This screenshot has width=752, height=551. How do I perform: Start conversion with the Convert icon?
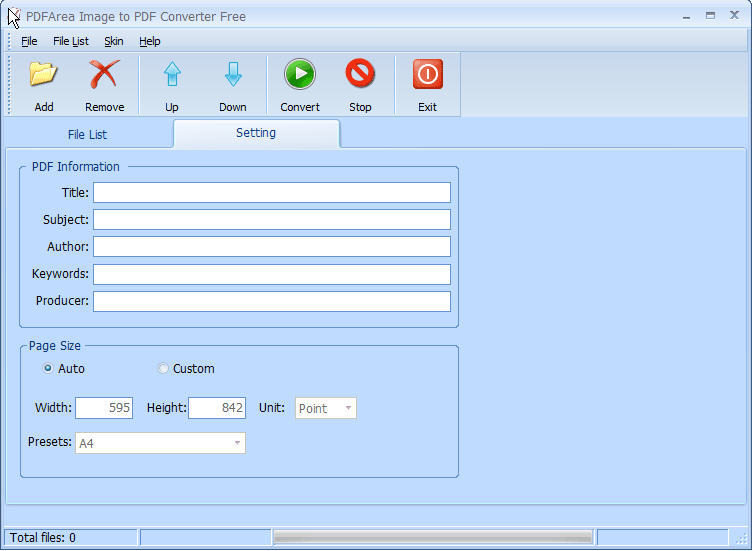300,75
